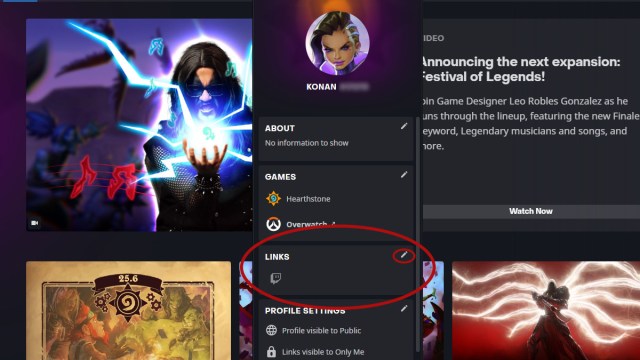Image resolution: width=640 pixels, height=360 pixels.
Task: Click the Links section edit pencil
Action: (404, 255)
